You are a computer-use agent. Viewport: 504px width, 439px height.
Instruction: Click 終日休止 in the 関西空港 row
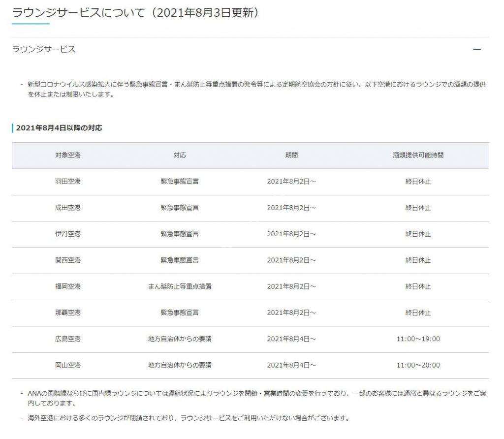click(418, 260)
